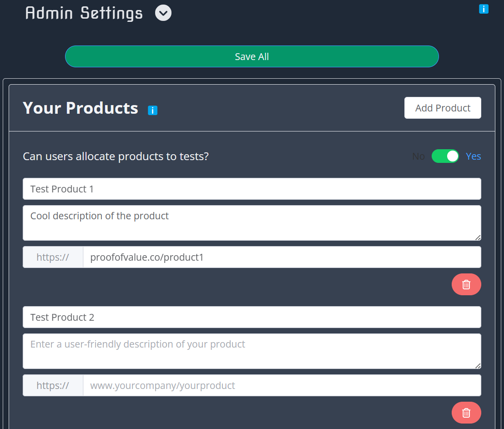Click the proofofvalue.co/product1 URL field
This screenshot has height=429, width=504.
click(x=282, y=257)
